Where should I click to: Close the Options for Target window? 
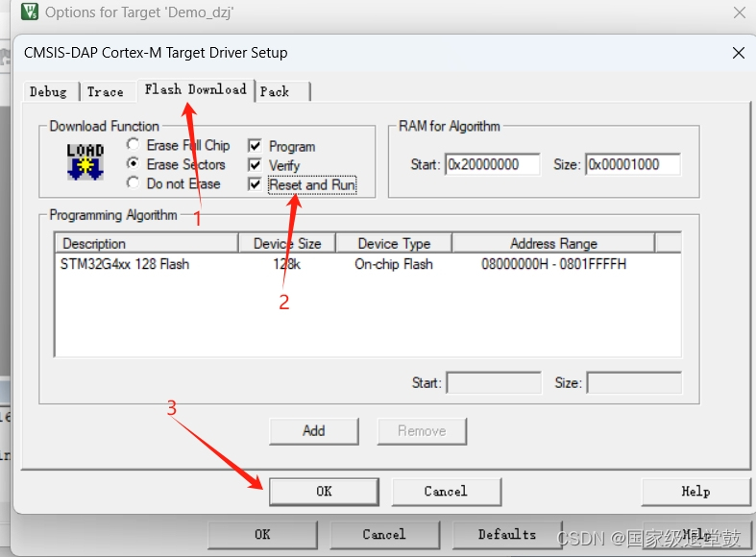739,12
